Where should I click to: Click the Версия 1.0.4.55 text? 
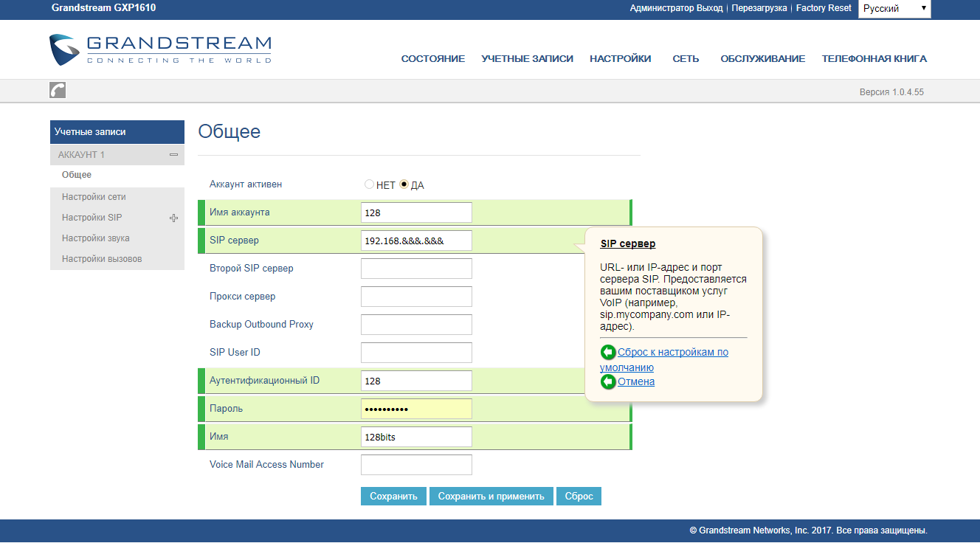[x=891, y=92]
